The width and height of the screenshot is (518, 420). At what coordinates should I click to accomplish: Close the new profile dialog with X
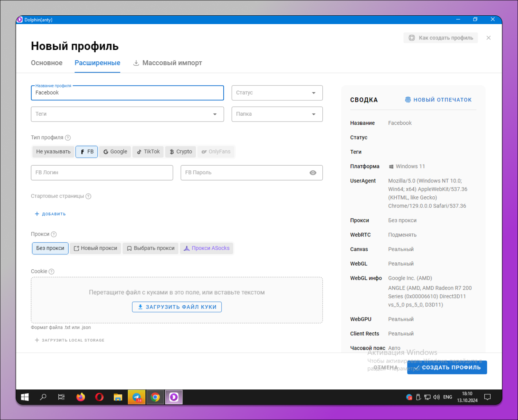tap(488, 38)
